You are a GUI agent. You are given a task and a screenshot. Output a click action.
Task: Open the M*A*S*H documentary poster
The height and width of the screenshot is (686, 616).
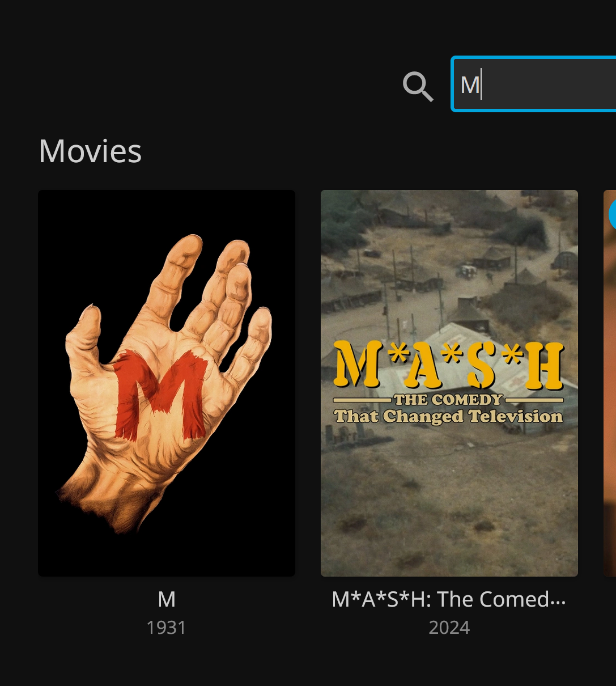click(x=449, y=383)
